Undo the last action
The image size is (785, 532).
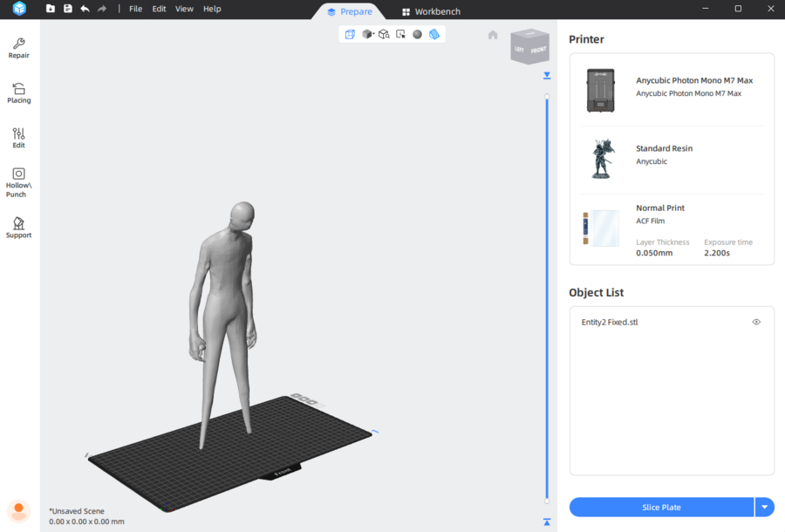click(85, 9)
